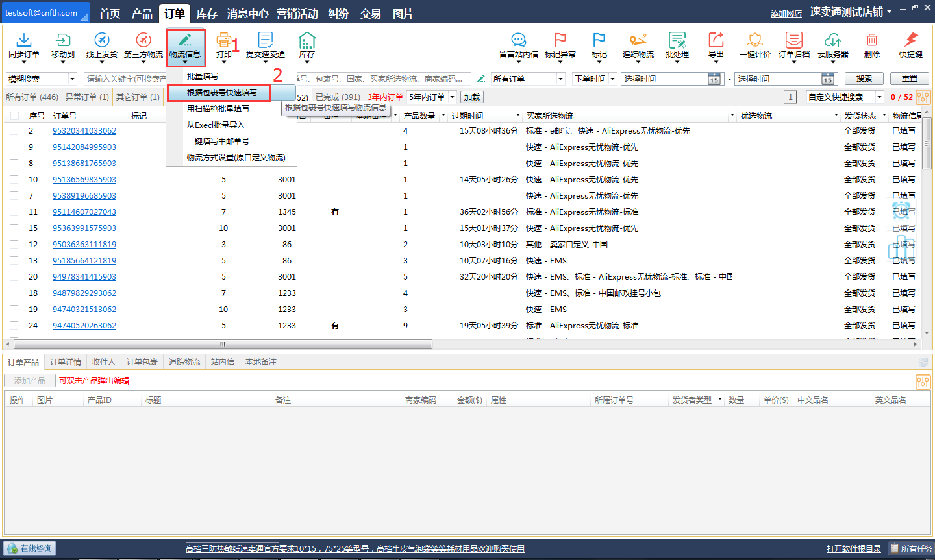935x560 pixels.
Task: Click 在线咨询 online consult button
Action: coord(30,548)
